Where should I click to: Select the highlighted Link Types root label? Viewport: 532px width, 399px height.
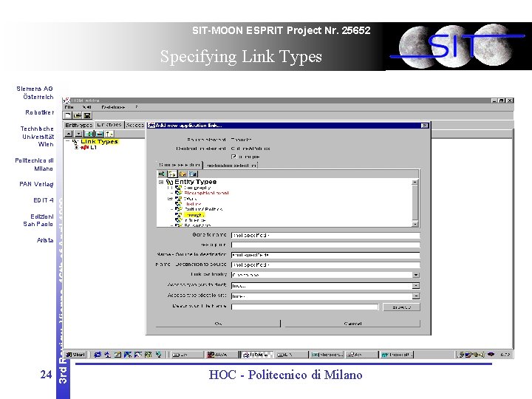click(x=99, y=141)
